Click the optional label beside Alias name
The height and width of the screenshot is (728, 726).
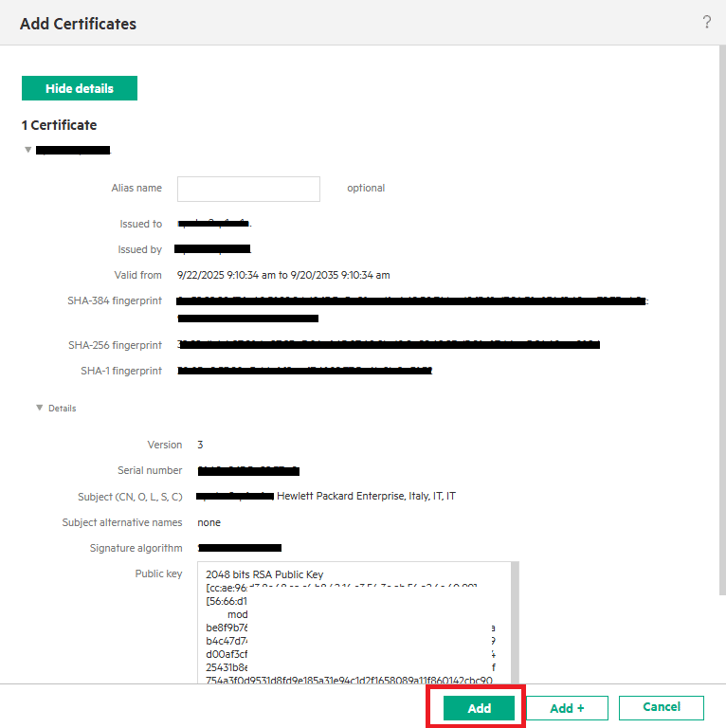click(x=366, y=189)
